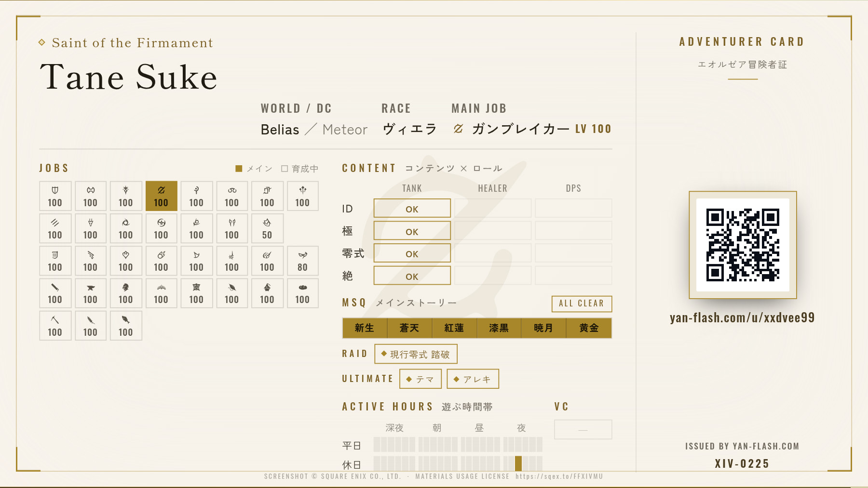This screenshot has height=488, width=868.
Task: Click the 育成中 legend square
Action: pos(285,169)
